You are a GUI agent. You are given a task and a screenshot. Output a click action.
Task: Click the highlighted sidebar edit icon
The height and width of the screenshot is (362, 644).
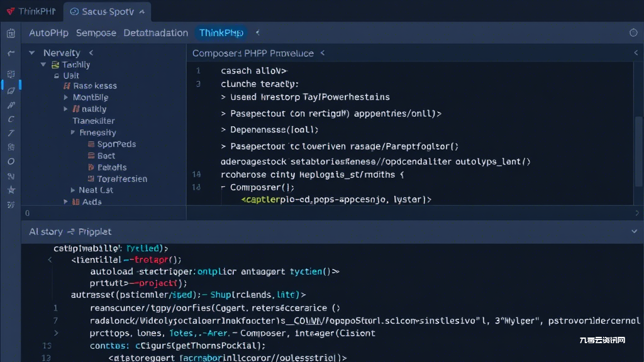point(11,90)
